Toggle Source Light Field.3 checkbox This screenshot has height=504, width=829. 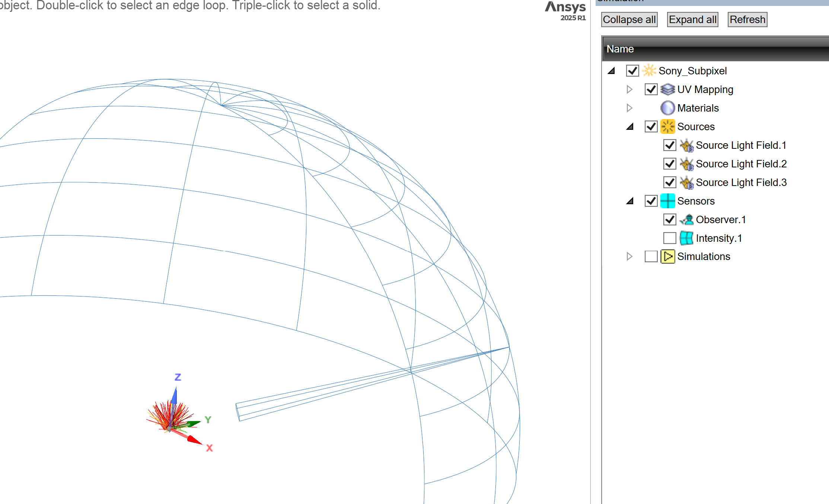point(670,182)
